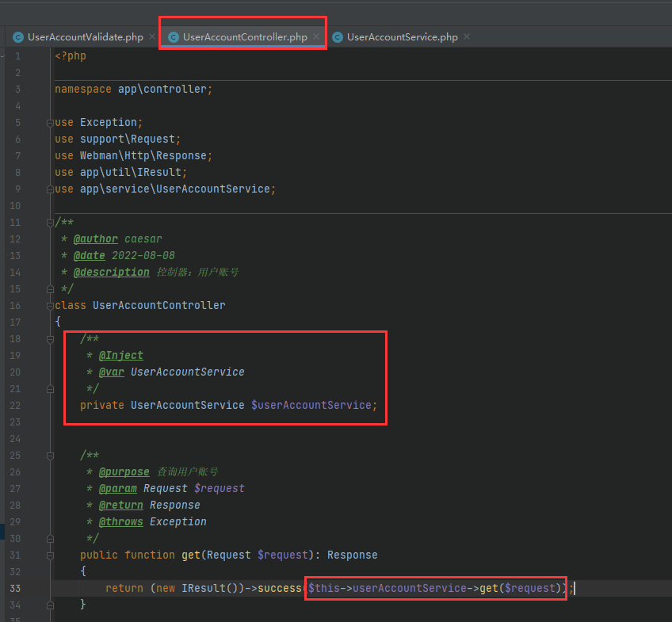Click the @description doc tag
Screen dimensions: 672x622
112,272
